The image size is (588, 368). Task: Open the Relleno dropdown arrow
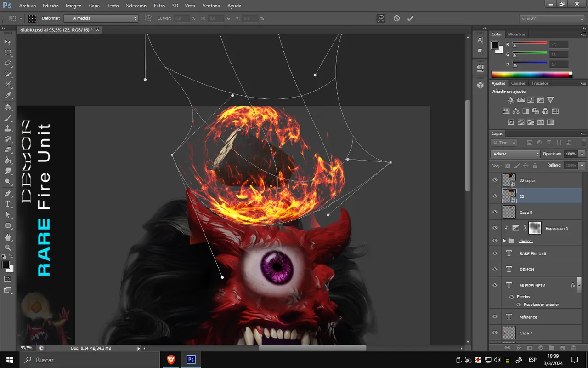[x=582, y=165]
